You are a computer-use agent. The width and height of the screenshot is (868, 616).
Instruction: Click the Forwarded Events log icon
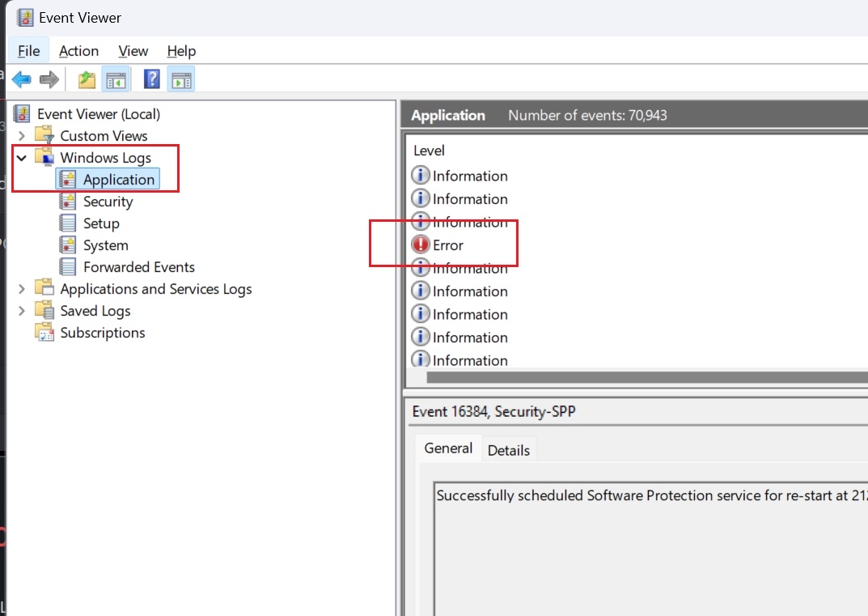[x=67, y=266]
